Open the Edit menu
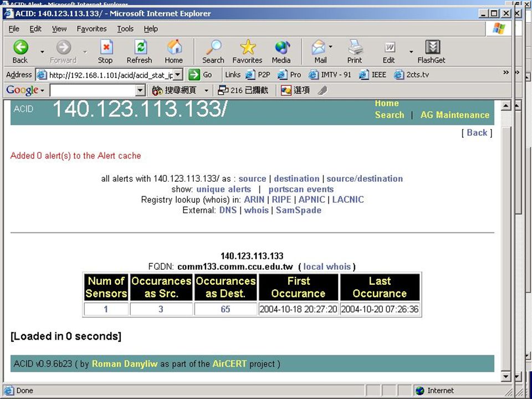This screenshot has height=399, width=532. pyautogui.click(x=35, y=29)
